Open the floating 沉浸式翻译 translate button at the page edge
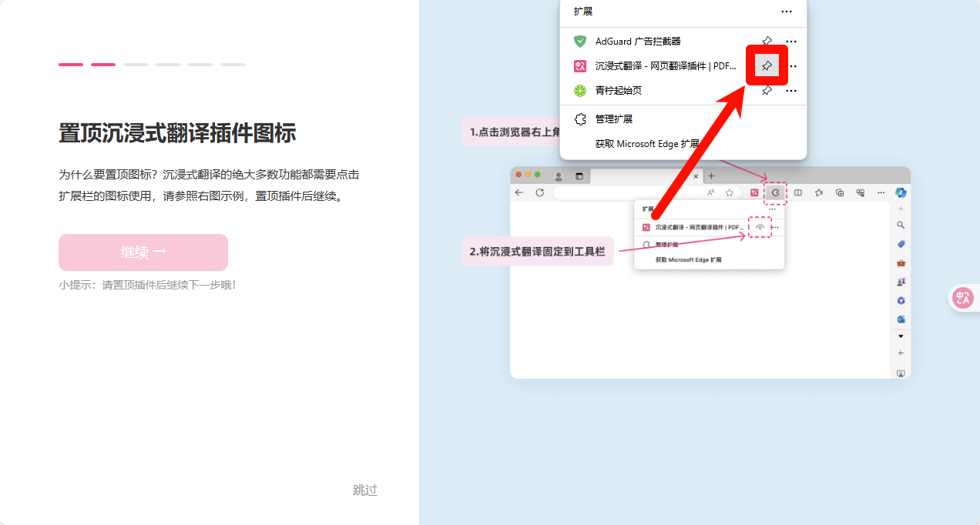 (963, 298)
